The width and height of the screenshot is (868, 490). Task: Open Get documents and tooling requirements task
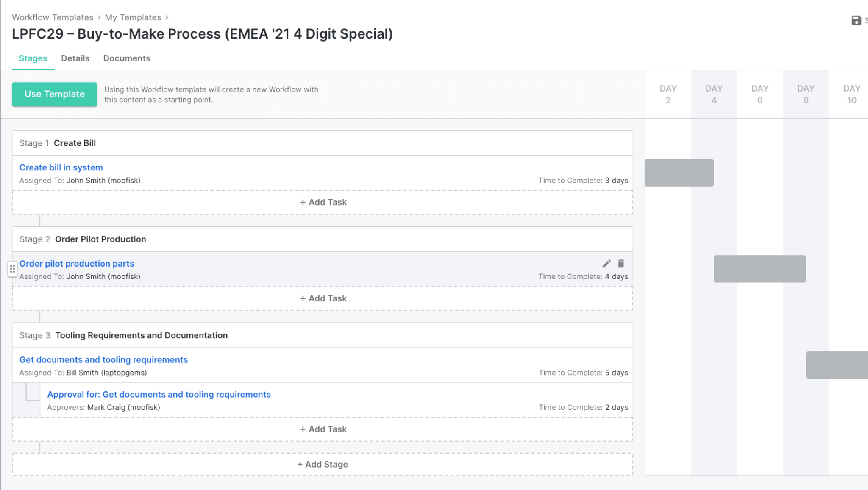[x=103, y=359]
